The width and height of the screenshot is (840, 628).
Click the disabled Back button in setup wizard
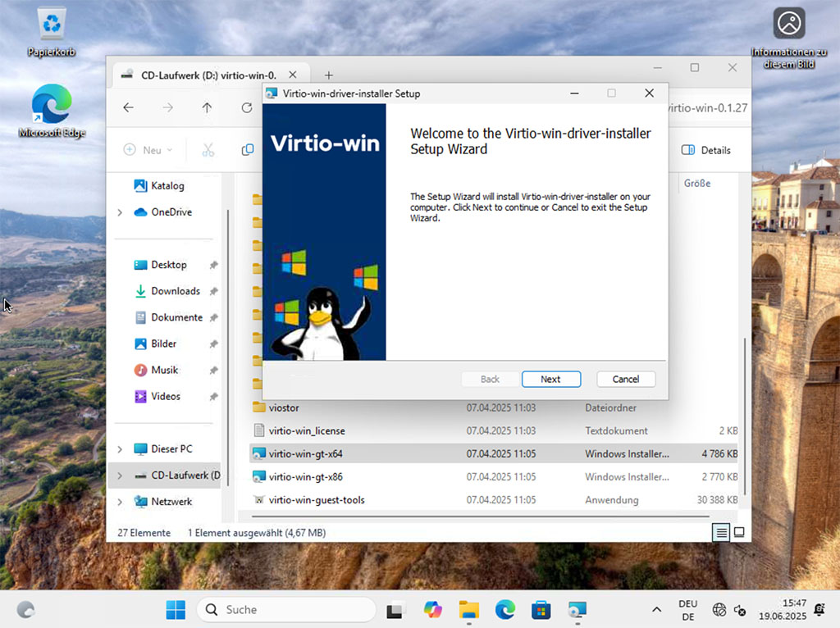tap(490, 379)
